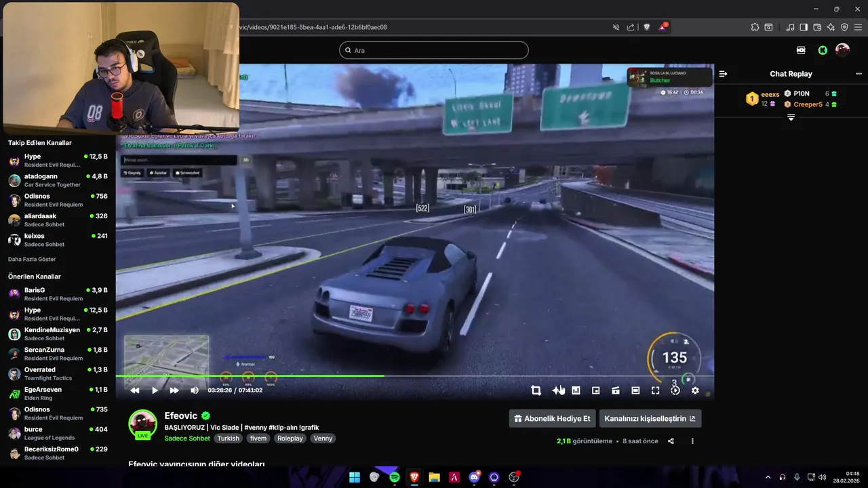
Task: Open burce recommended channel
Action: [58, 433]
